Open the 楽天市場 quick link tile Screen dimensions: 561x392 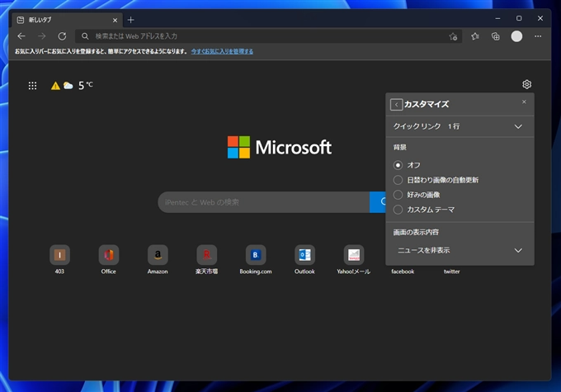(x=206, y=259)
